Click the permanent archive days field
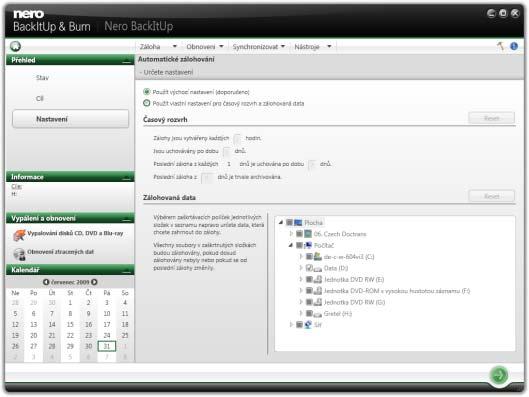Screen dimensions: 529x397 [207, 177]
